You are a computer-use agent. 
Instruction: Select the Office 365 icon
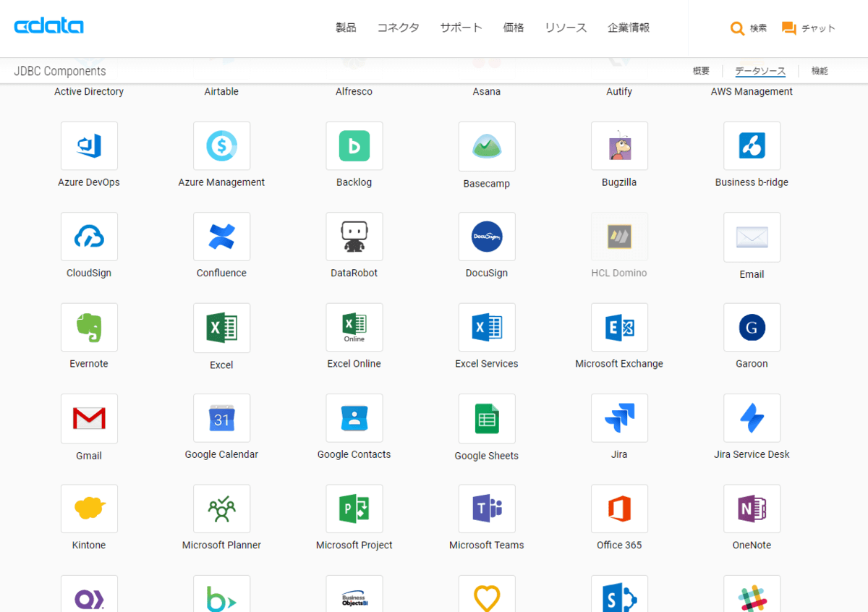click(x=619, y=509)
